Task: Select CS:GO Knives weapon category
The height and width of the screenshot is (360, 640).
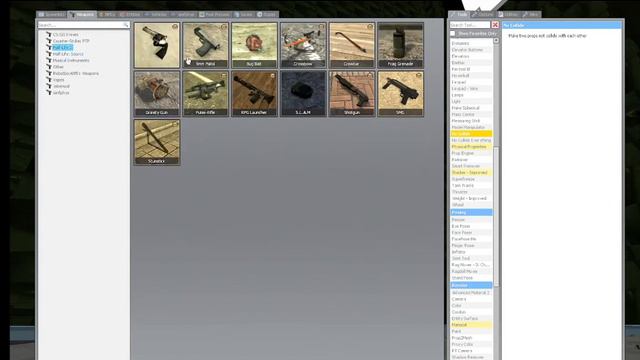Action: click(66, 35)
